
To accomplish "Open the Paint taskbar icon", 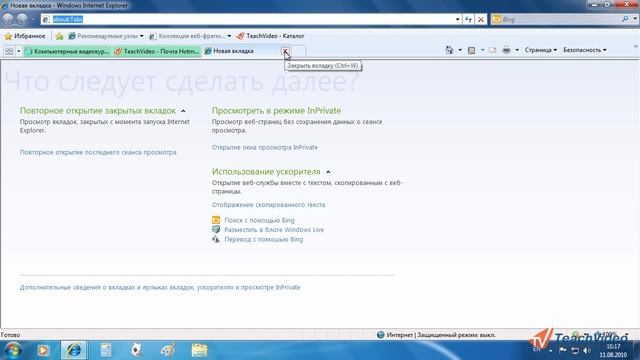I will point(168,350).
